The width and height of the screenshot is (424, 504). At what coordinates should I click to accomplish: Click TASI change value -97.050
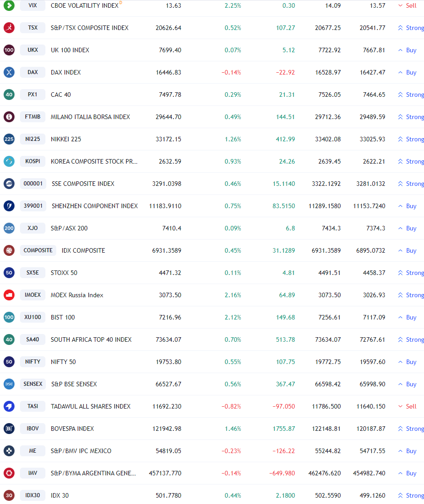[x=284, y=407]
